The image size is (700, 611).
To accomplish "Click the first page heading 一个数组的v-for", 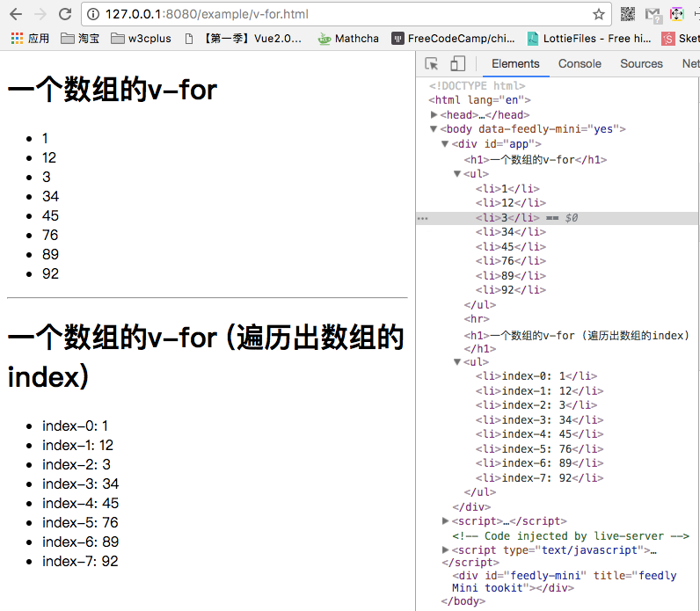I will [113, 90].
